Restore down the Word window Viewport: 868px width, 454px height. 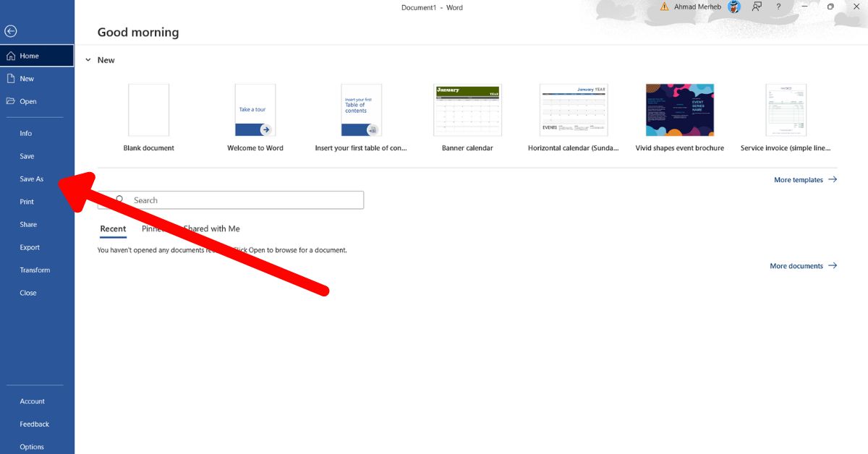[x=830, y=7]
